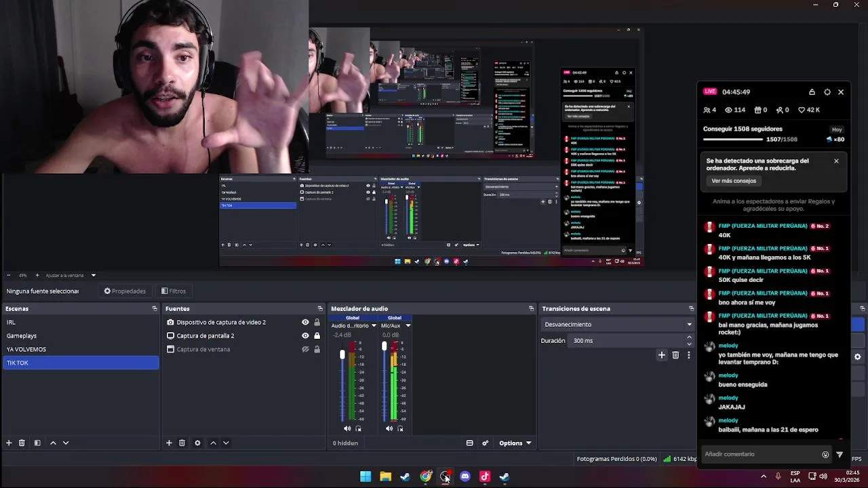Toggle lock on the Captura de ventana source
Screen dimensions: 868x488
point(317,349)
